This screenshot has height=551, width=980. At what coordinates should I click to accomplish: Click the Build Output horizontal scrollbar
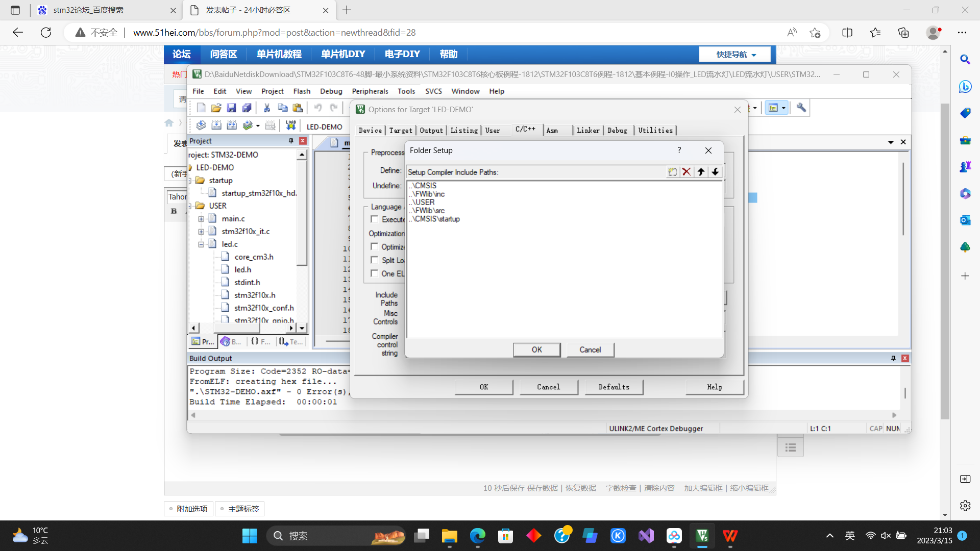point(544,415)
